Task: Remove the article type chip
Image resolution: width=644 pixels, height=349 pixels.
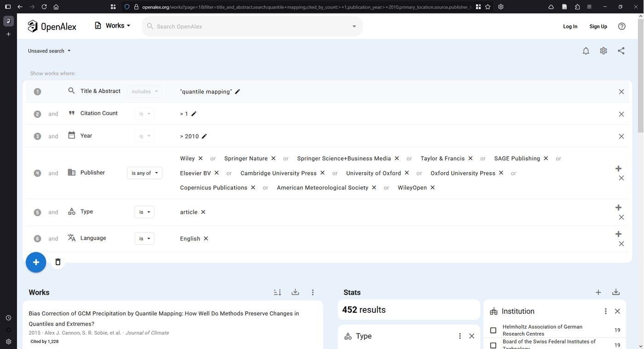Action: (203, 212)
